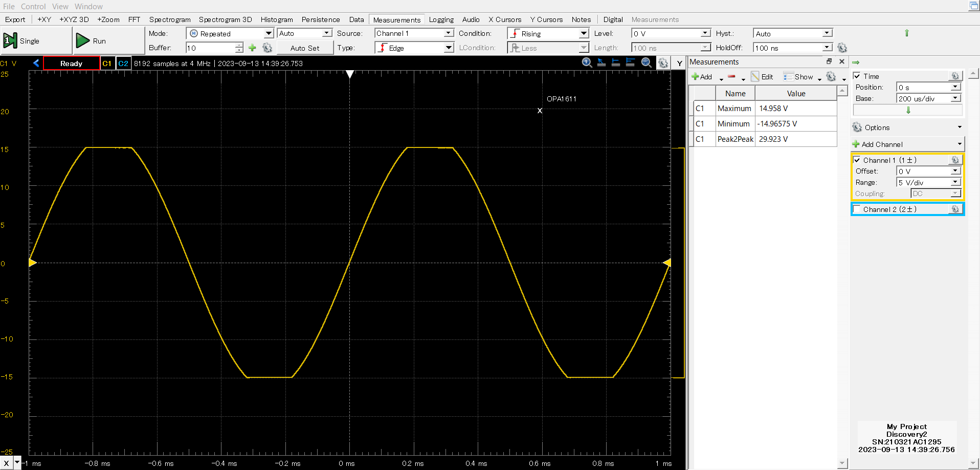Open the Type dropdown showing Edge
The image size is (980, 470).
(x=414, y=48)
